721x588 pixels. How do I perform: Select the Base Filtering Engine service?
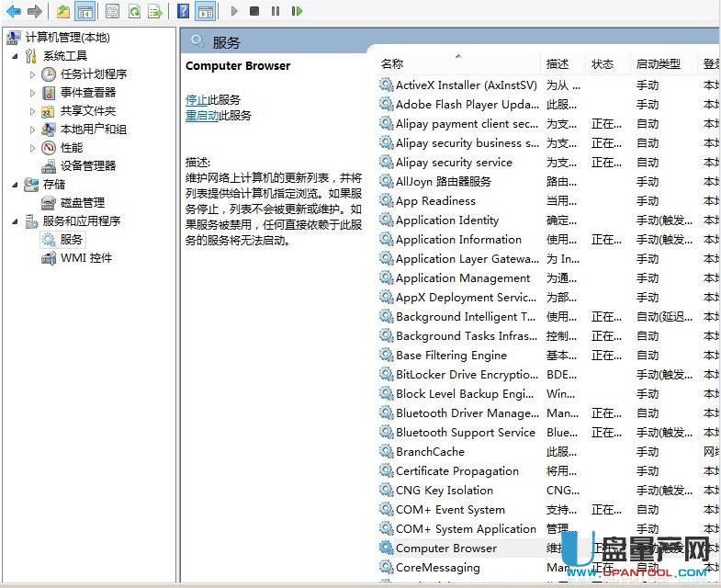point(548,356)
